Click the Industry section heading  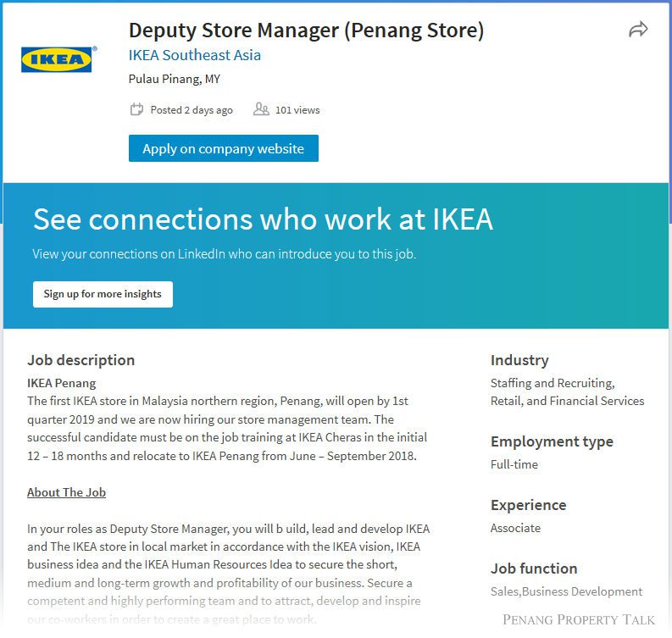[519, 360]
